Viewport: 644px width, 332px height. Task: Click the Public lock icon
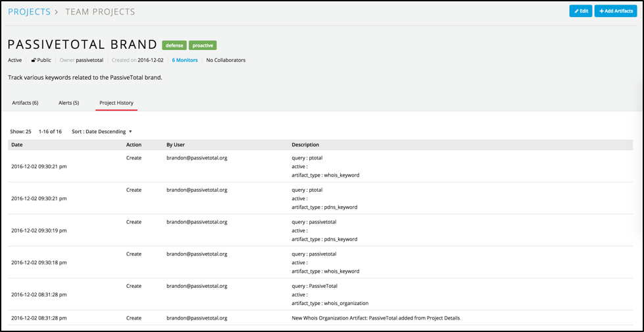point(34,60)
